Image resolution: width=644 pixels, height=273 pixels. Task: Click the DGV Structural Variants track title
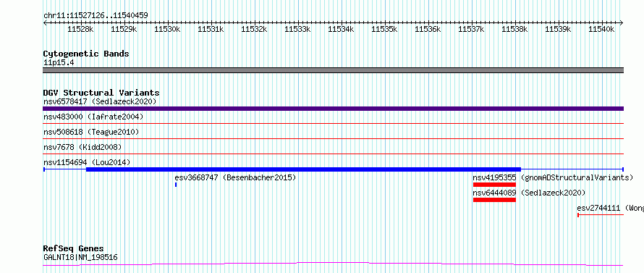point(101,93)
